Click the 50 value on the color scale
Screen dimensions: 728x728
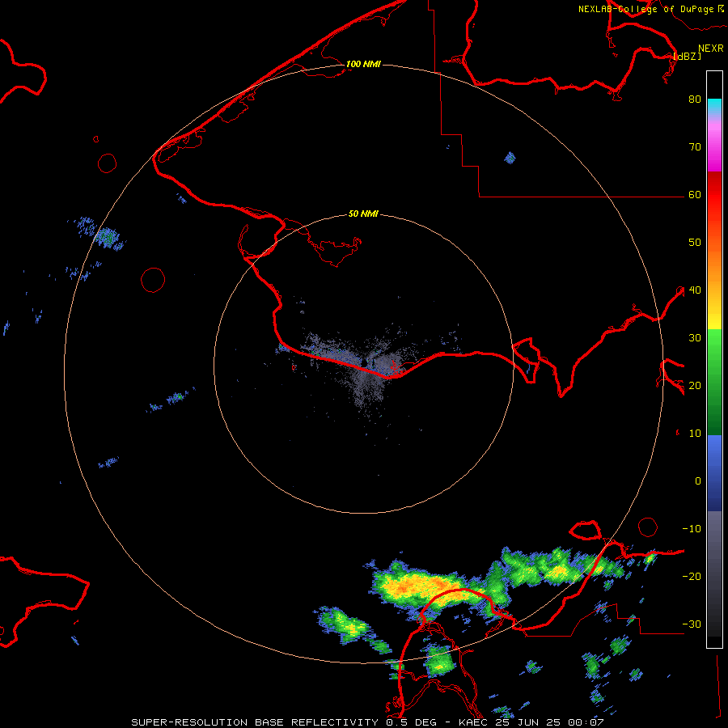695,243
